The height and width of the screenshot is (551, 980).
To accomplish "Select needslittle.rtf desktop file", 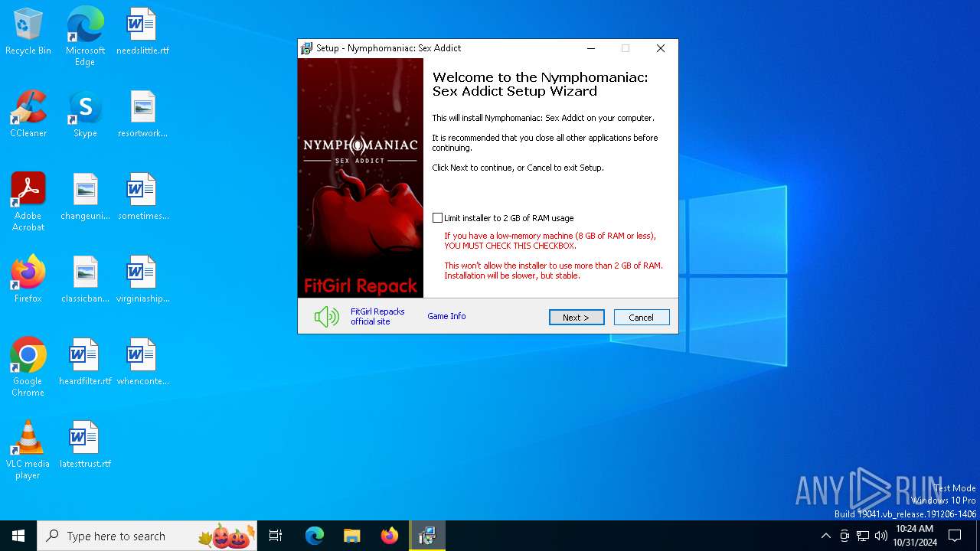I will (142, 32).
